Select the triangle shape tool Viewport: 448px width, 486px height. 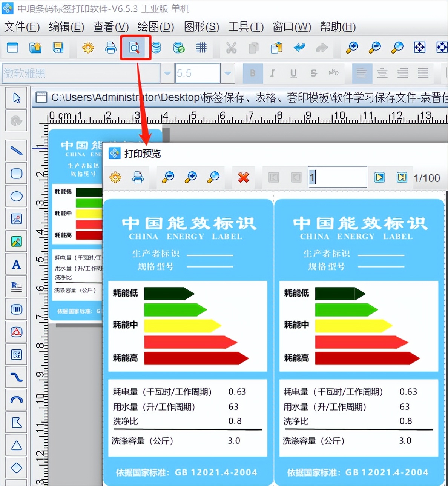point(16,445)
